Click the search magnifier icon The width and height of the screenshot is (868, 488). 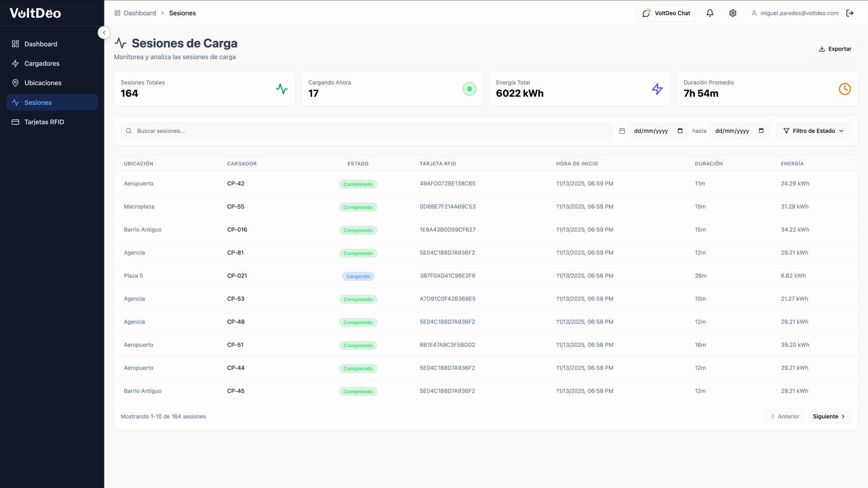129,131
